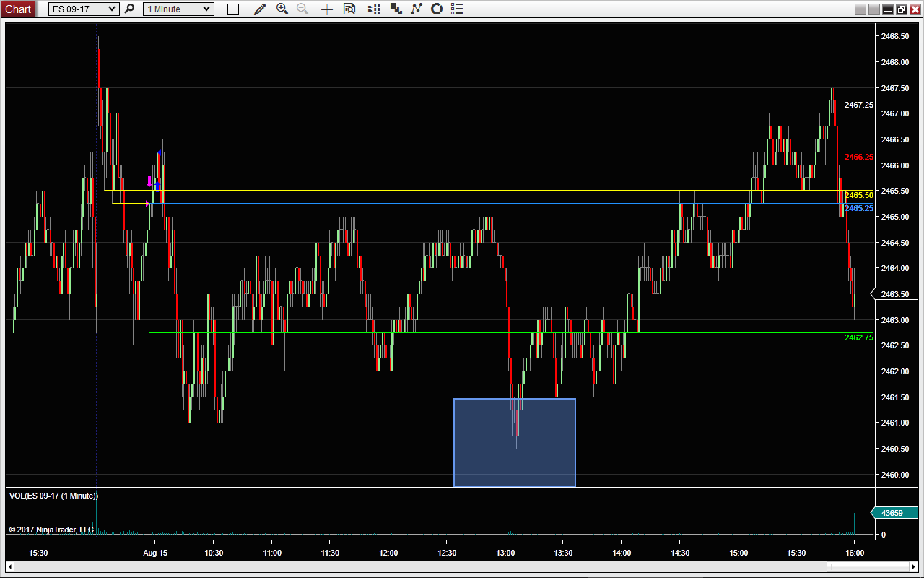Open the indicators zigzag icon
The image size is (924, 578).
[416, 9]
